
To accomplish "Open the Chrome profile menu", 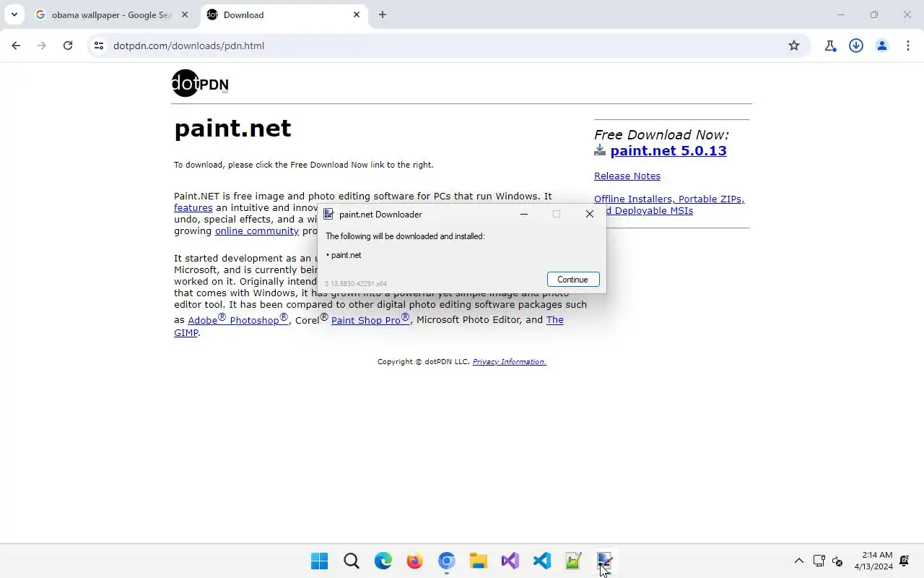I will pyautogui.click(x=882, y=46).
